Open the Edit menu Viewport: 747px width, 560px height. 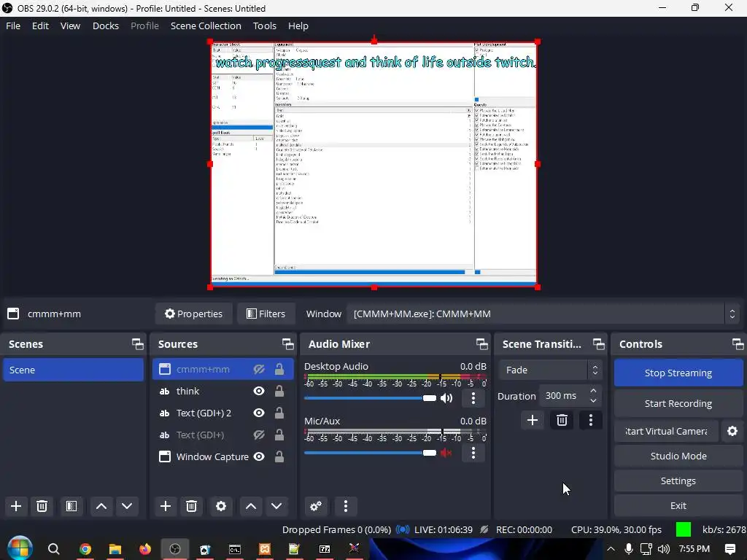pos(41,26)
